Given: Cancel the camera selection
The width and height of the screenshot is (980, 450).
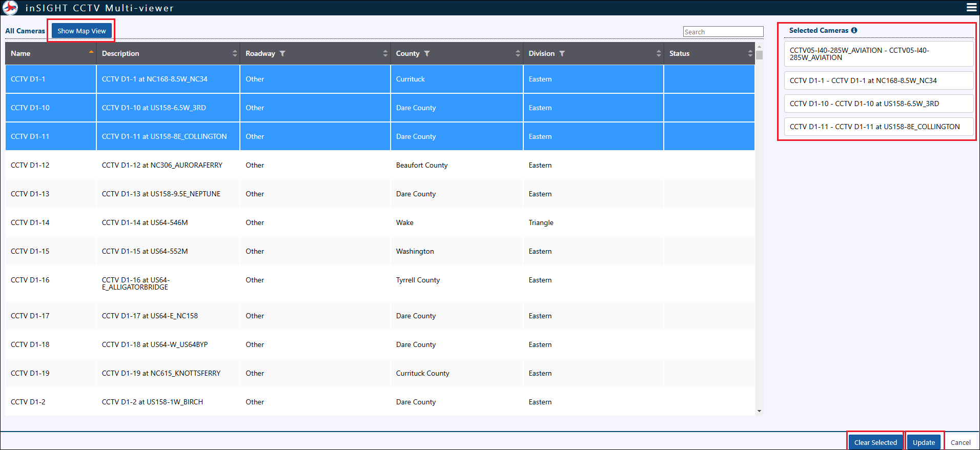Looking at the screenshot, I should (961, 442).
